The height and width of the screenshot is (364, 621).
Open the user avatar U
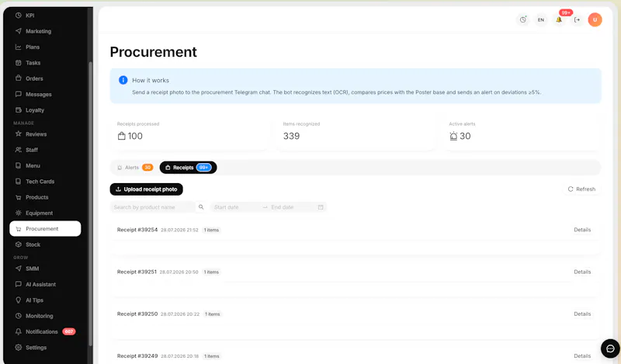pos(595,20)
